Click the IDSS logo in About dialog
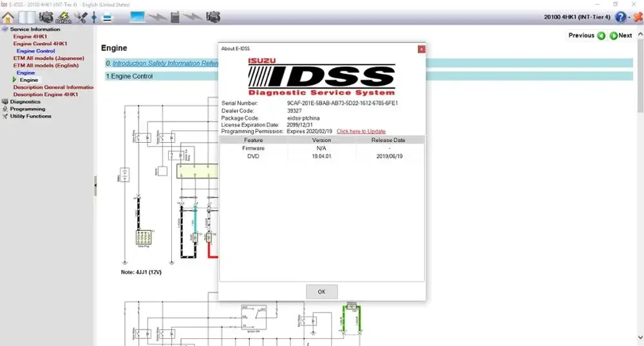 point(321,77)
